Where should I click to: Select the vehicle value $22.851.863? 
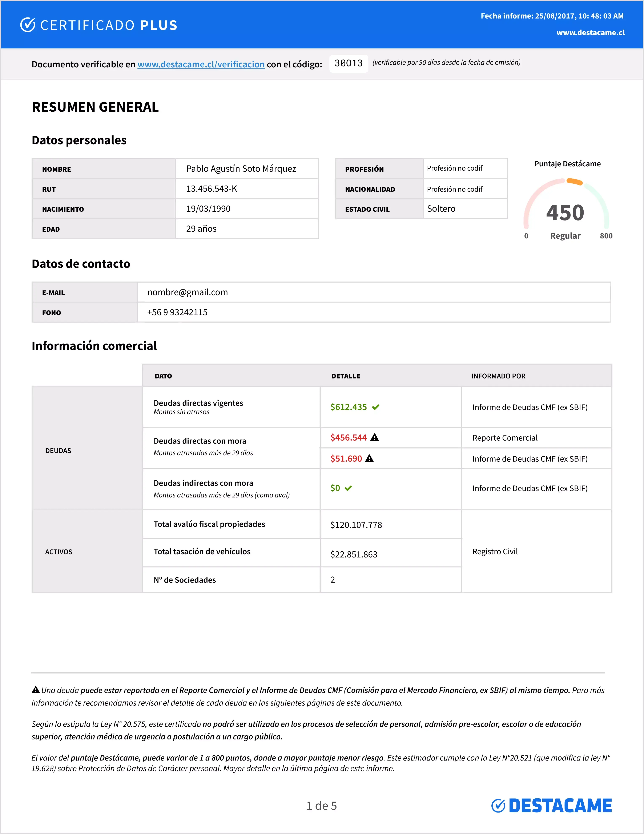(354, 555)
